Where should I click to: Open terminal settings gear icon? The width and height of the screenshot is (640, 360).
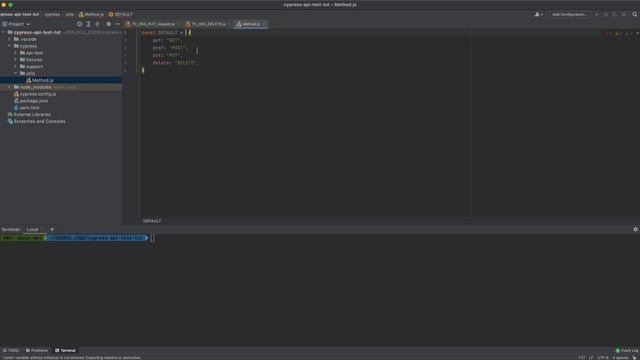(636, 229)
